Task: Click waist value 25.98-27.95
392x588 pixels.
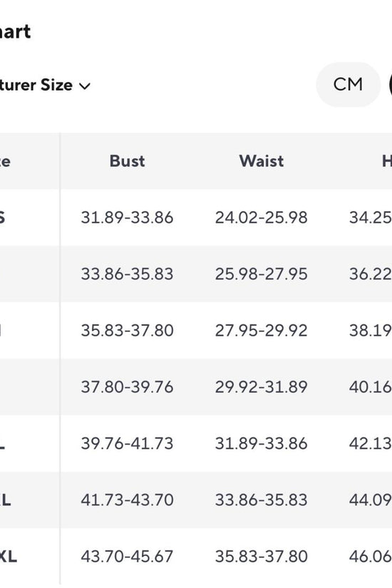Action: 262,274
